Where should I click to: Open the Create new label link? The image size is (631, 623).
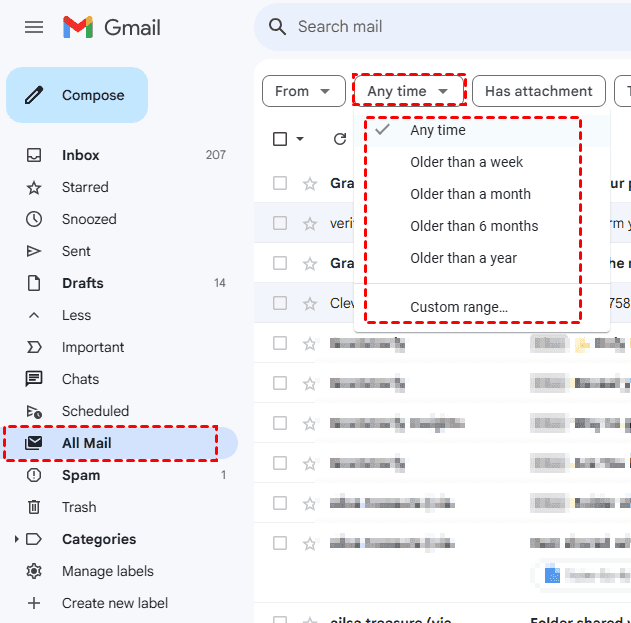tap(115, 603)
